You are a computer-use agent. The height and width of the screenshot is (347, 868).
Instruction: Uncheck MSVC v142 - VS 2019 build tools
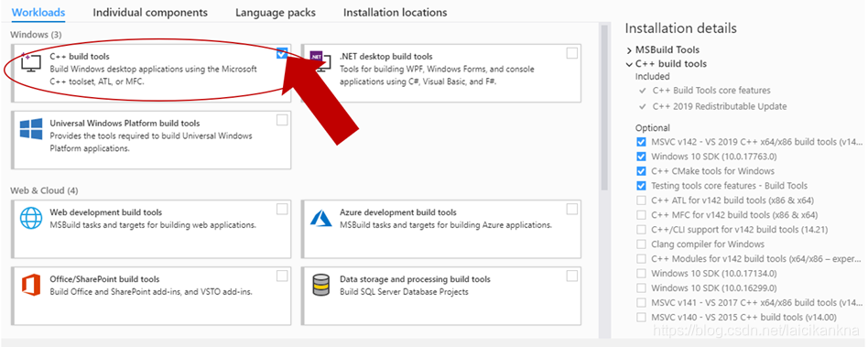[x=641, y=142]
